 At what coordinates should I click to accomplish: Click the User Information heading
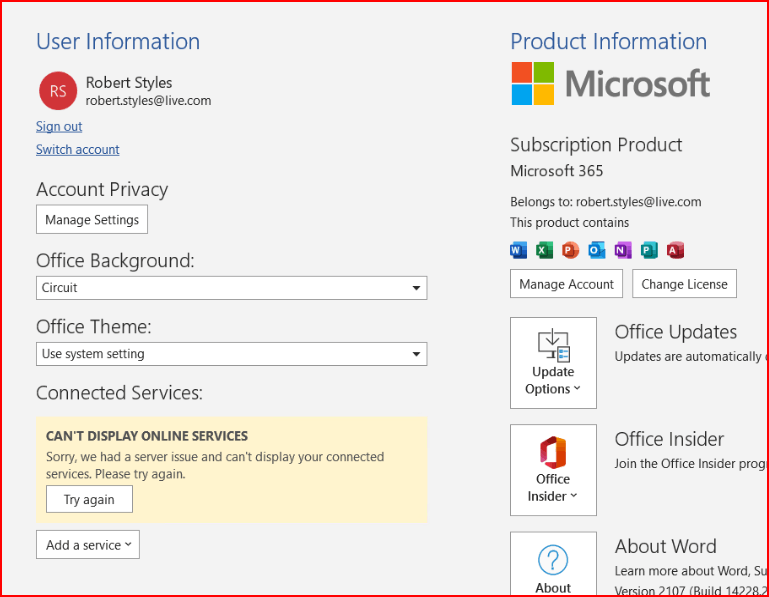118,41
